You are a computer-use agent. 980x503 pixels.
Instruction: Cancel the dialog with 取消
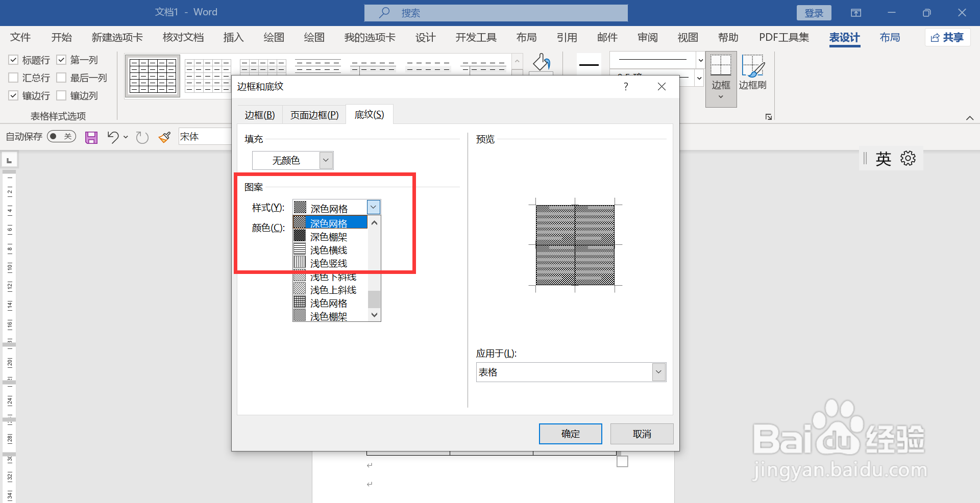pyautogui.click(x=642, y=434)
